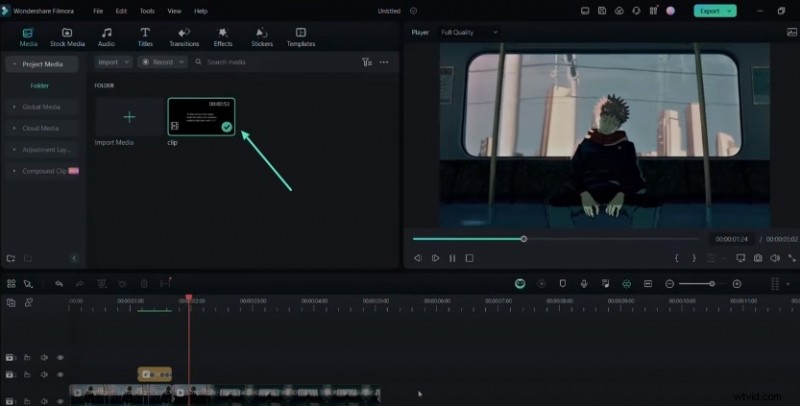Open the Transitions tab
The height and width of the screenshot is (406, 800).
(x=184, y=37)
